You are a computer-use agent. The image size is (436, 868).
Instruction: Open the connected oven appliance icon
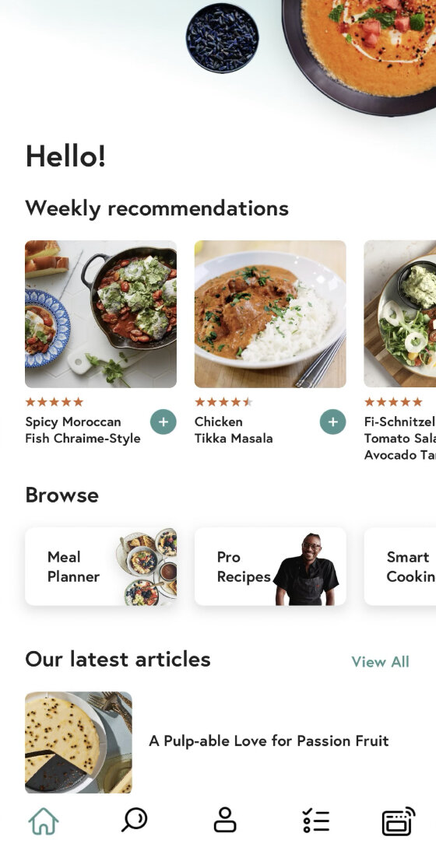click(x=399, y=821)
